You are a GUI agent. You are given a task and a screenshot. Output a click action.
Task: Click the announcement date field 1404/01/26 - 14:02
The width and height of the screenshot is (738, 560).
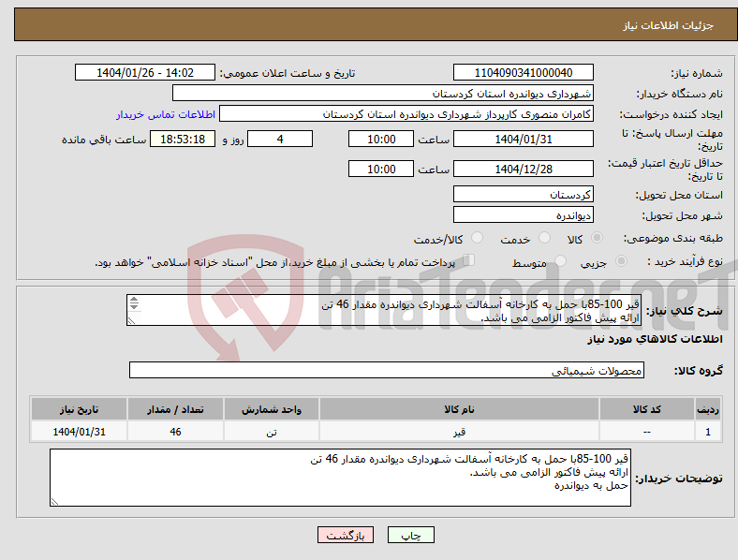[x=145, y=72]
